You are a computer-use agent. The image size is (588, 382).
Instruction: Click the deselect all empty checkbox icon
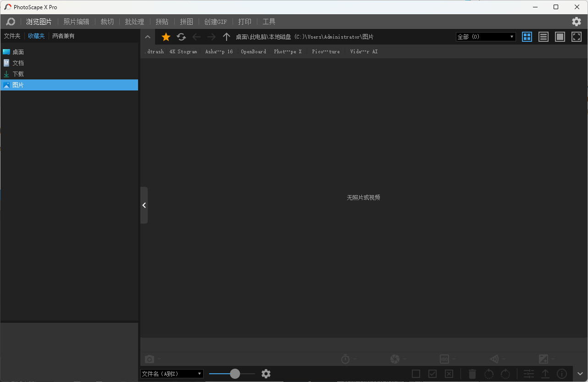click(x=416, y=374)
